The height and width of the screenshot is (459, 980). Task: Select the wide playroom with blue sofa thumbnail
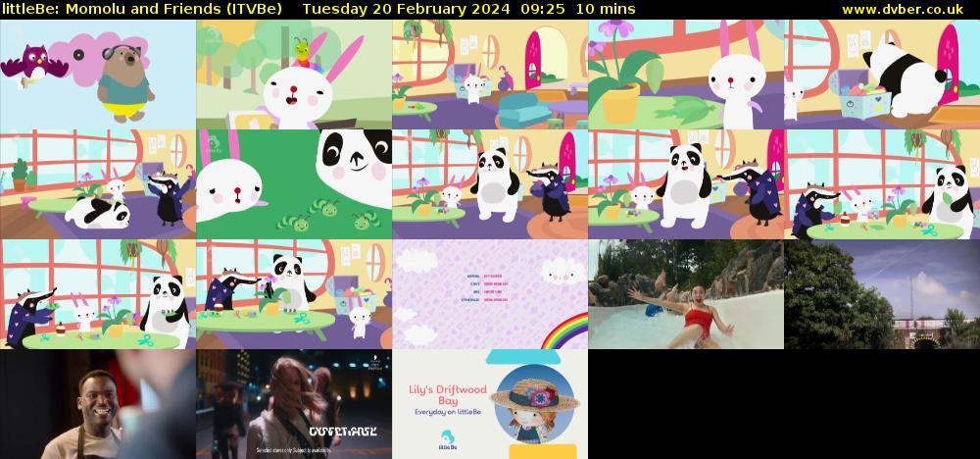(490, 74)
